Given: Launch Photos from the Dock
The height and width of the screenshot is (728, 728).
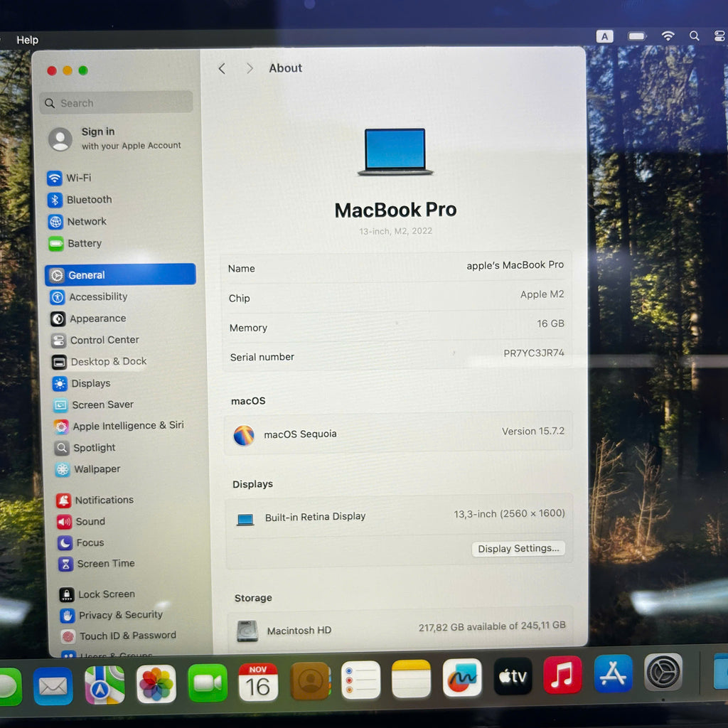Looking at the screenshot, I should tap(156, 684).
